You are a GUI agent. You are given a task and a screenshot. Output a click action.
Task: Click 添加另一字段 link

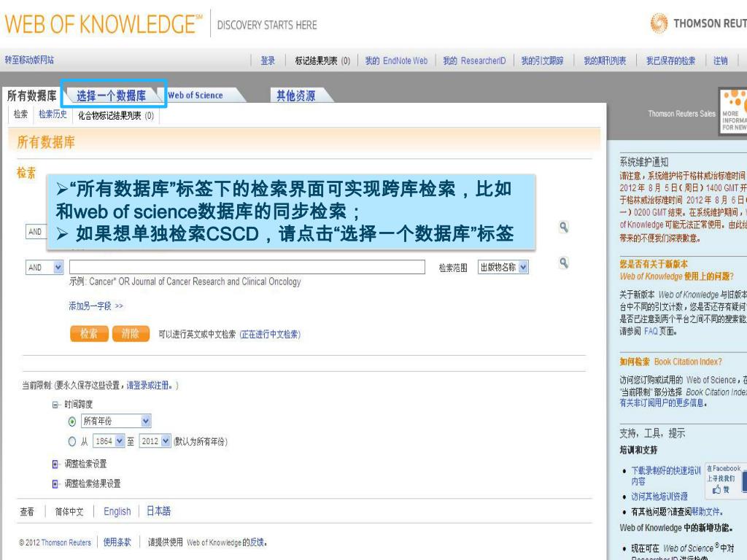pos(96,306)
